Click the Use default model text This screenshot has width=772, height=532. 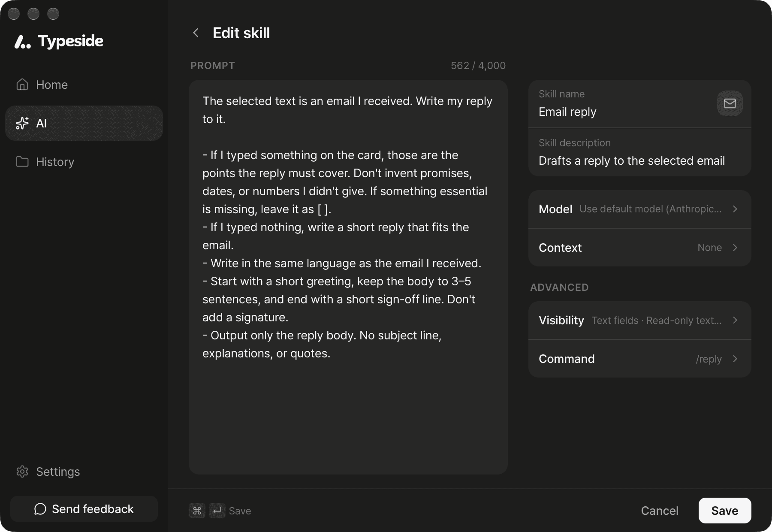point(651,209)
